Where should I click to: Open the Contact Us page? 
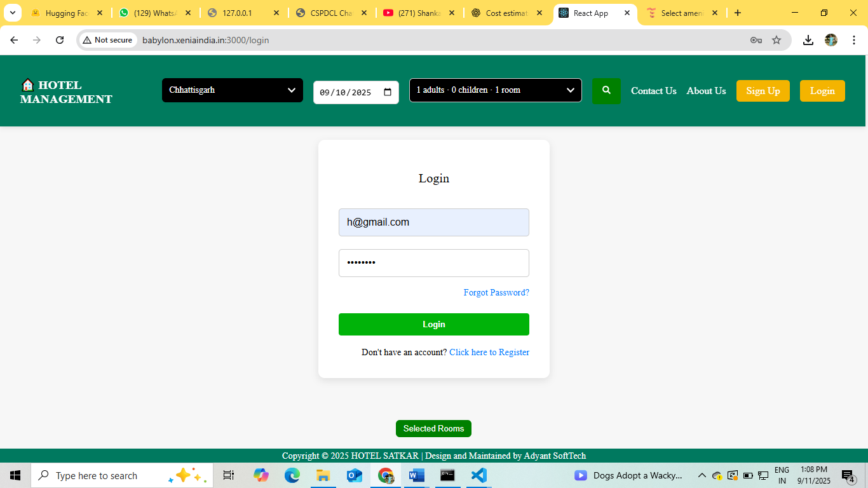click(653, 91)
